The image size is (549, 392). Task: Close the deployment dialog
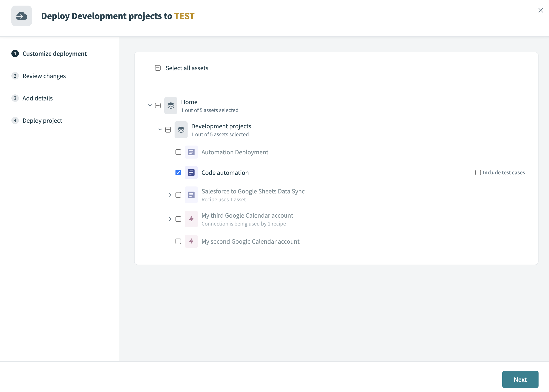click(541, 10)
